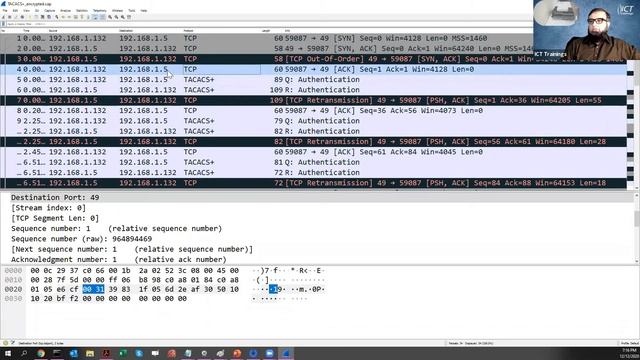Sort by the Protocol column header
This screenshot has height=360, width=640.
tap(188, 31)
